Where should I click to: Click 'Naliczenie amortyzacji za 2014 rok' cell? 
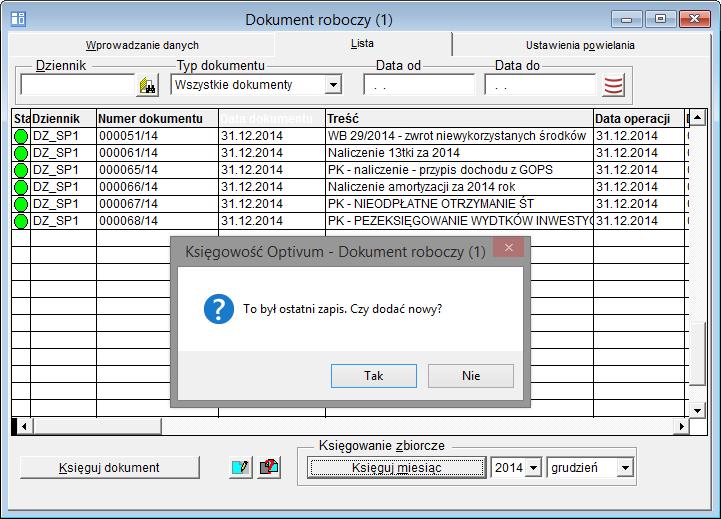[x=459, y=187]
